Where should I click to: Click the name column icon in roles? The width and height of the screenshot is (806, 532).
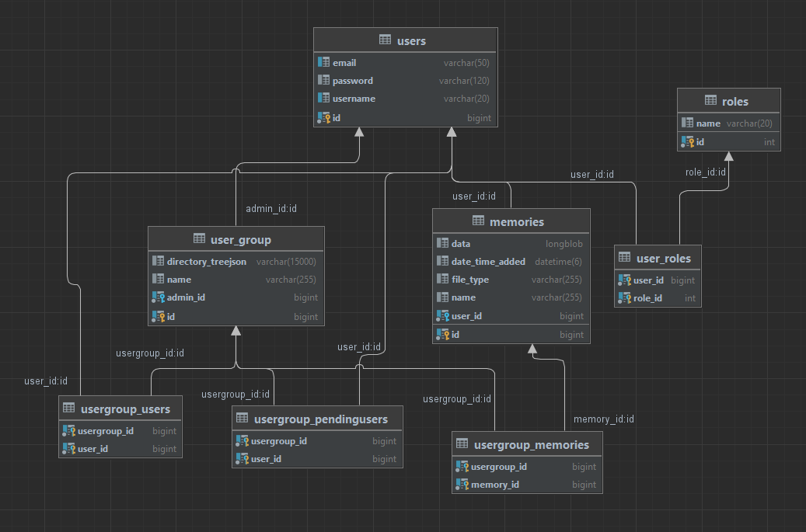click(x=687, y=123)
